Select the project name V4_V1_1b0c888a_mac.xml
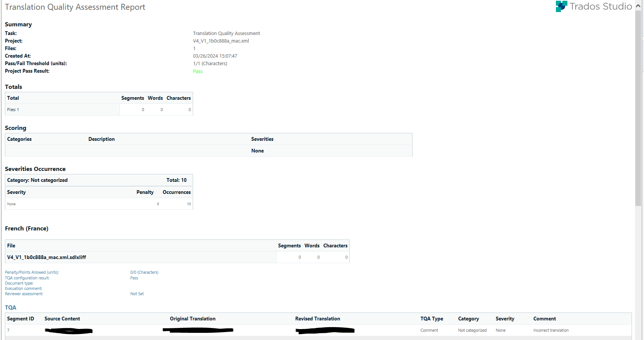The height and width of the screenshot is (340, 644). (x=221, y=41)
